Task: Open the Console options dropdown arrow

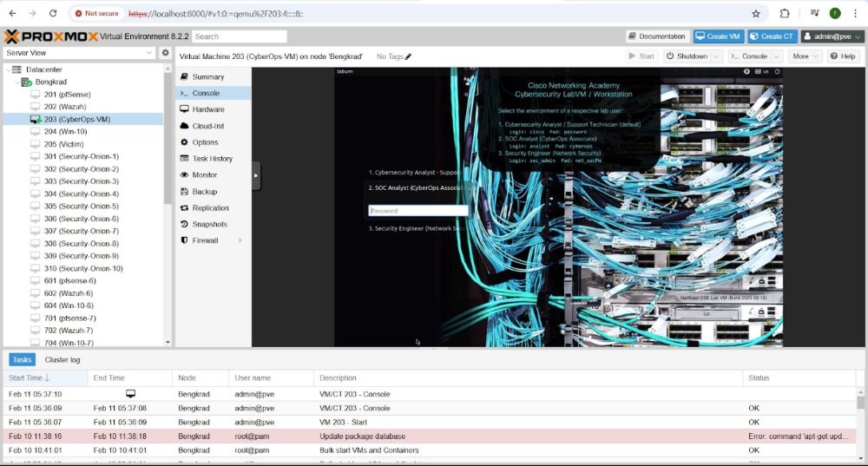Action: click(x=776, y=56)
